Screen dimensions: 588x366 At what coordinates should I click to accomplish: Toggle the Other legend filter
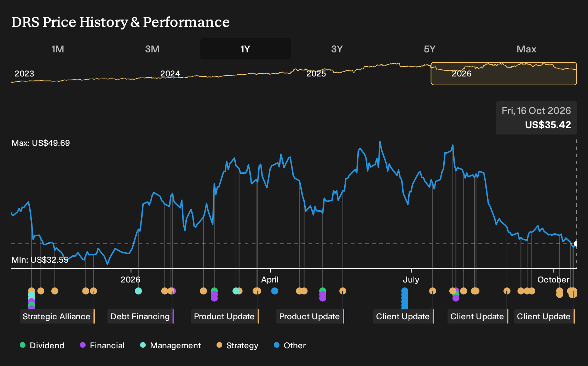pos(290,345)
